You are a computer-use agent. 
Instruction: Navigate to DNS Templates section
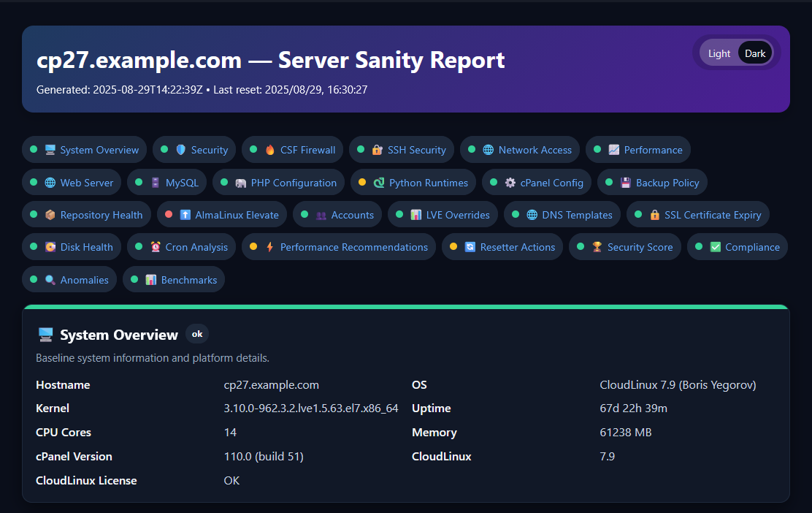tap(562, 215)
